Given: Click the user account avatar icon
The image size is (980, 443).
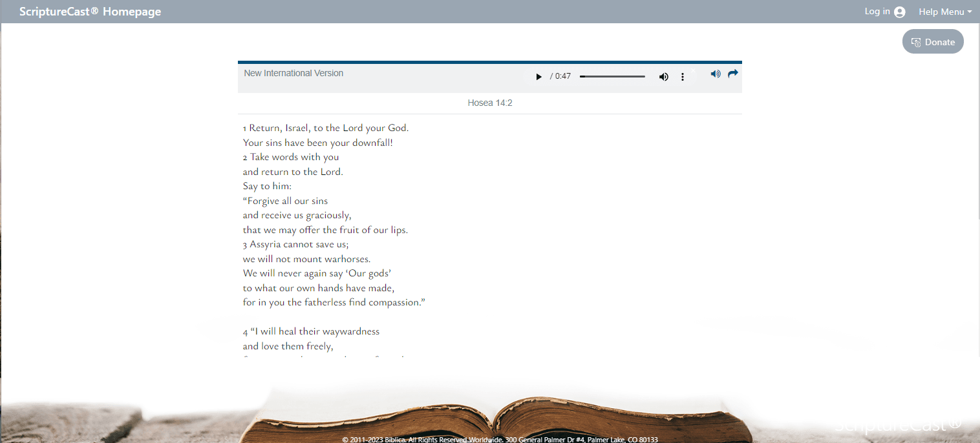Looking at the screenshot, I should (x=900, y=12).
